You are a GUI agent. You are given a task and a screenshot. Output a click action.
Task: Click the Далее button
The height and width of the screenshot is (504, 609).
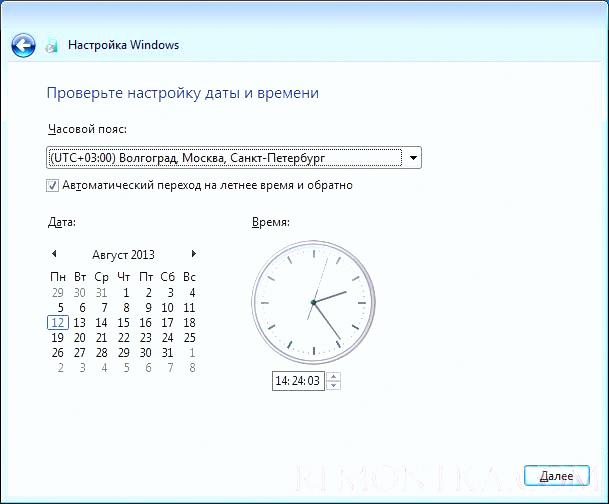[557, 476]
